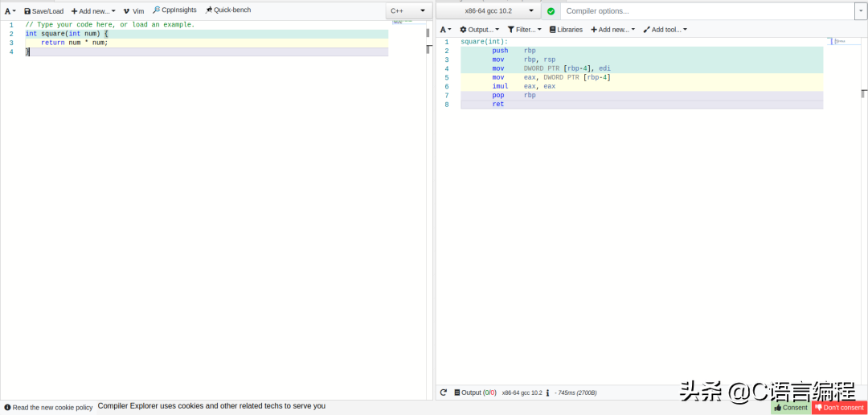Image resolution: width=868 pixels, height=415 pixels.
Task: Open the editor Add new... menu
Action: (93, 11)
